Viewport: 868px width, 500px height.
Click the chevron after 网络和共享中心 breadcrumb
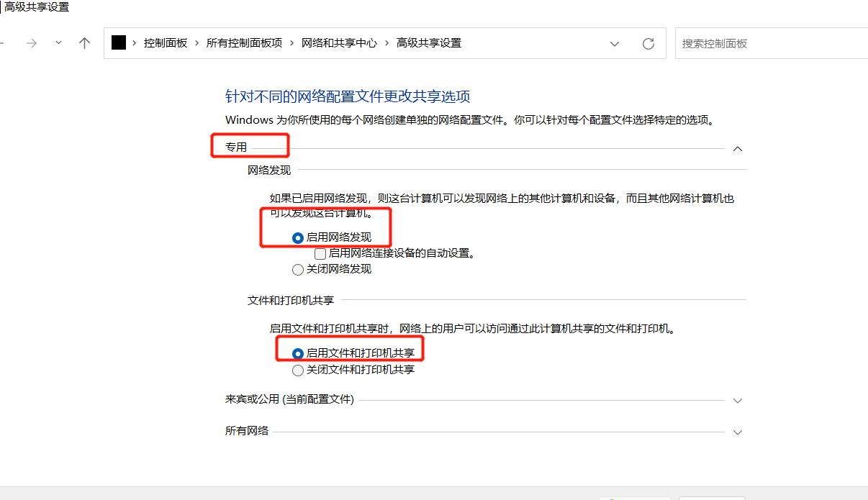coord(386,43)
